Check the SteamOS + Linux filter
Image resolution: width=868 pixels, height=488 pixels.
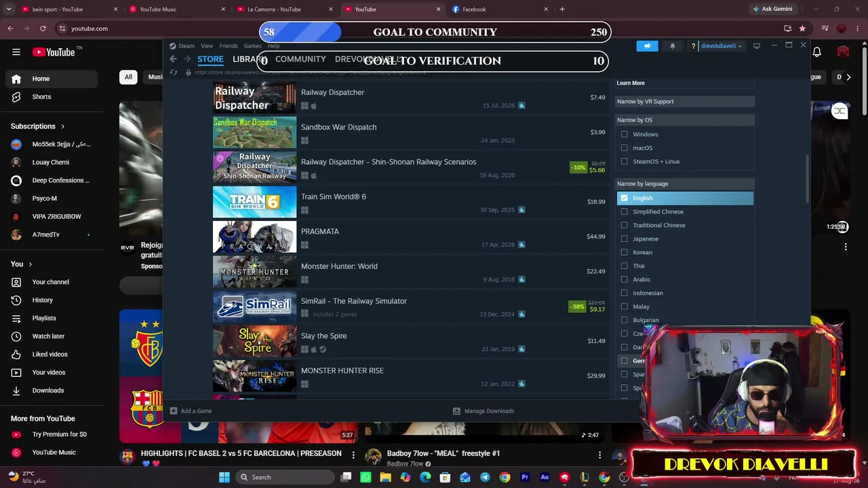coord(625,161)
